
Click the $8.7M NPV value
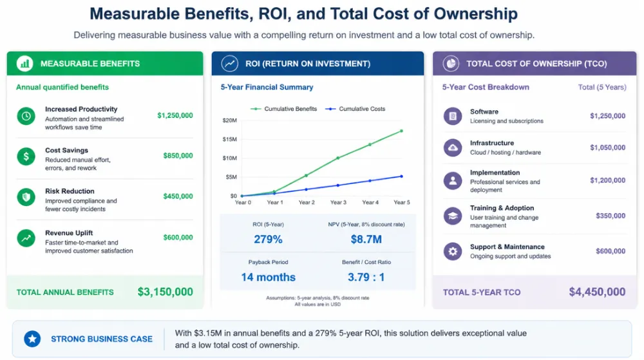[366, 240]
